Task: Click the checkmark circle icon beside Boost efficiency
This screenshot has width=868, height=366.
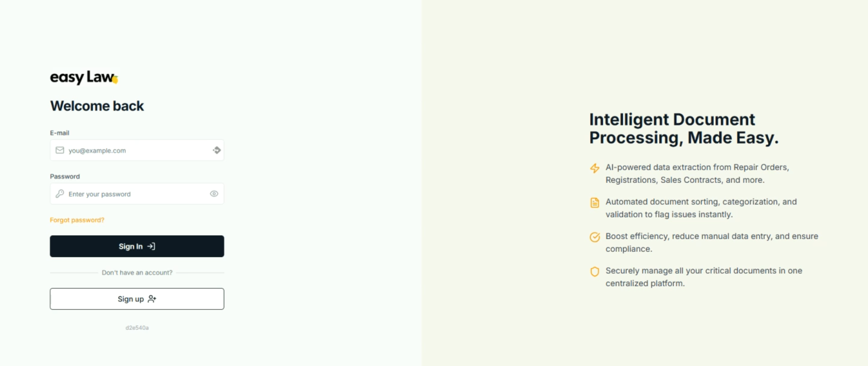Action: [594, 237]
